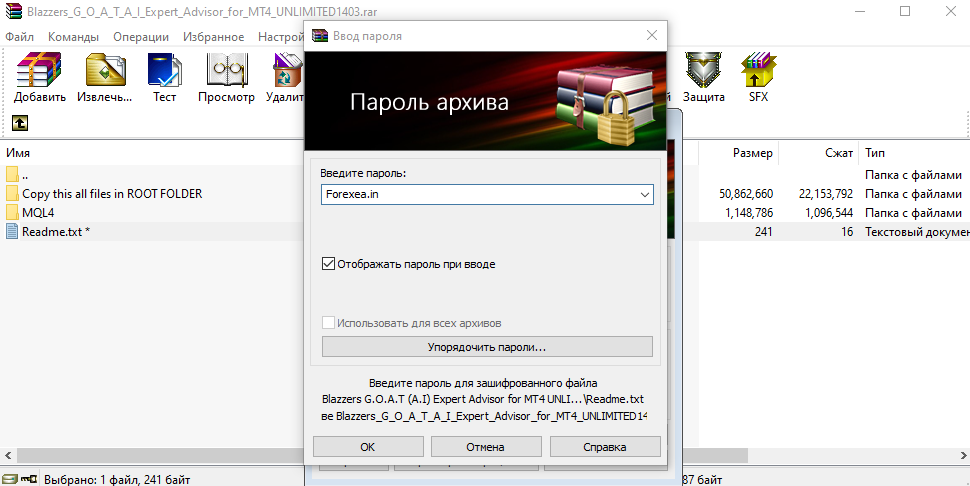970x486 pixels.
Task: Click the Удалить (Delete) toolbar icon
Action: click(x=285, y=78)
